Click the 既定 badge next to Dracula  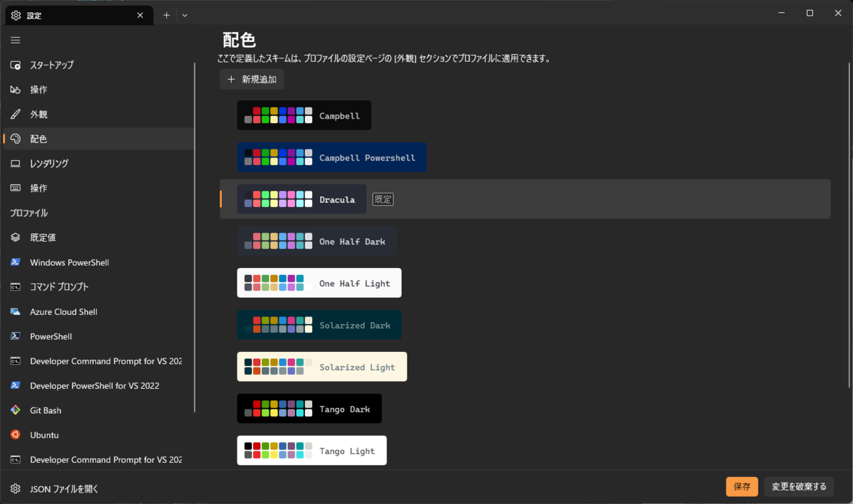(383, 200)
